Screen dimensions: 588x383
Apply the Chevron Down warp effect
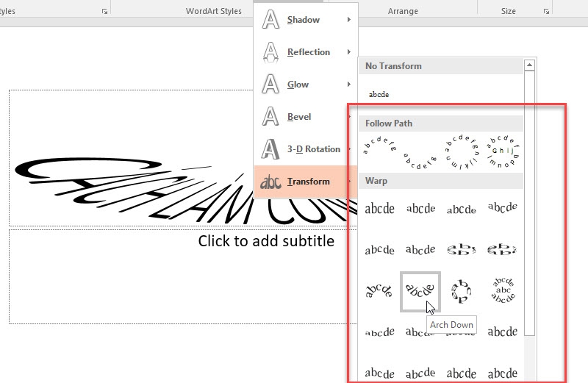[x=420, y=250]
